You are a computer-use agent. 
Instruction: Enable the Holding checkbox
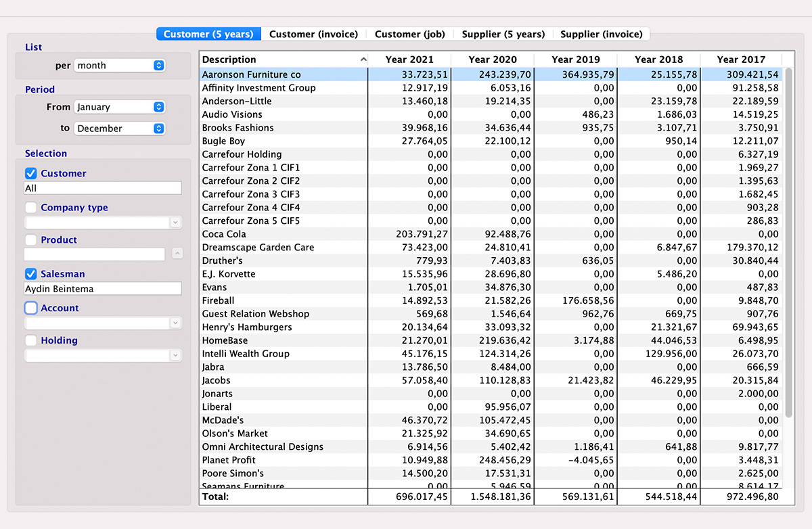[31, 341]
